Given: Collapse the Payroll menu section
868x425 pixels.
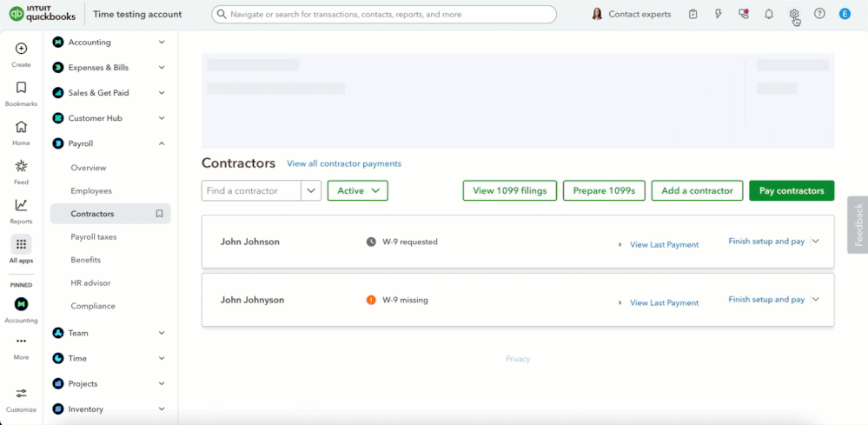Looking at the screenshot, I should (162, 143).
